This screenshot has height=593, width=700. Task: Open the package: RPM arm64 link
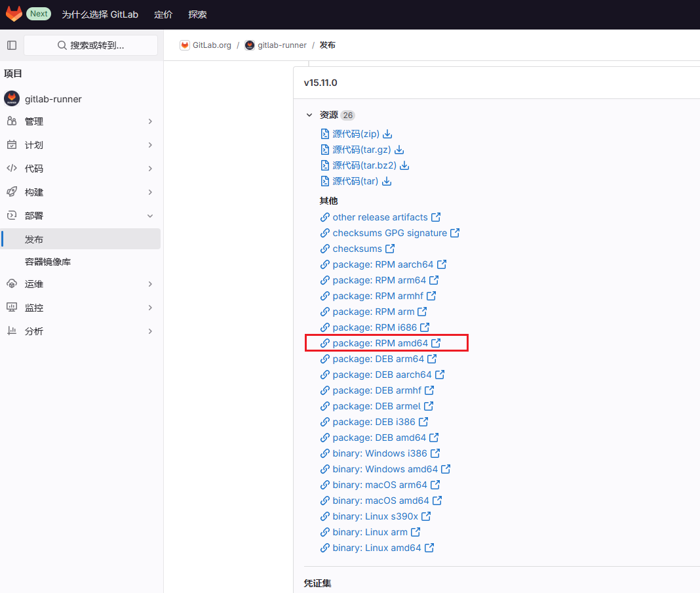pyautogui.click(x=379, y=280)
